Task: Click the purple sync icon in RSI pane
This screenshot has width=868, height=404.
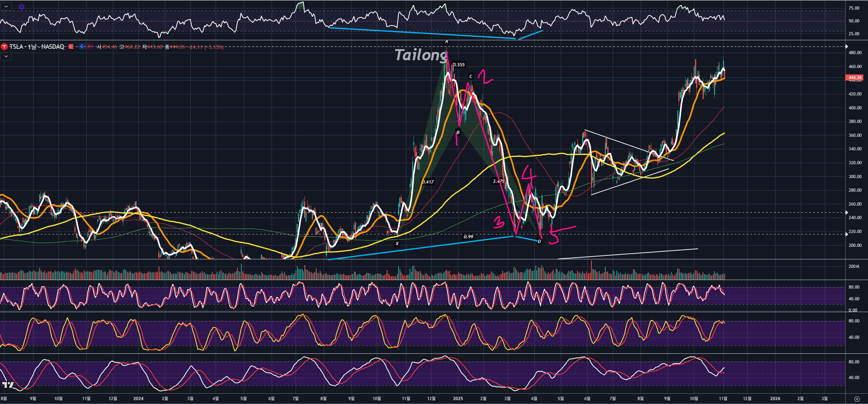Action: [22, 6]
